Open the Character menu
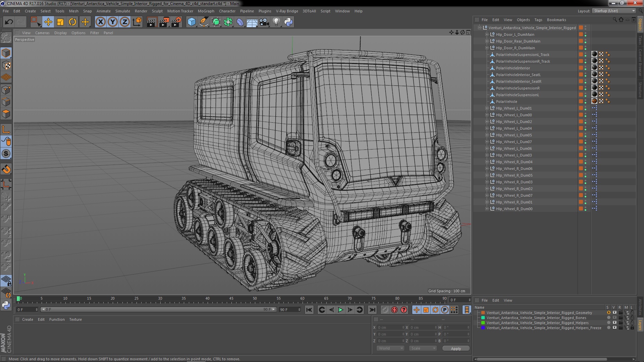 coord(227,11)
